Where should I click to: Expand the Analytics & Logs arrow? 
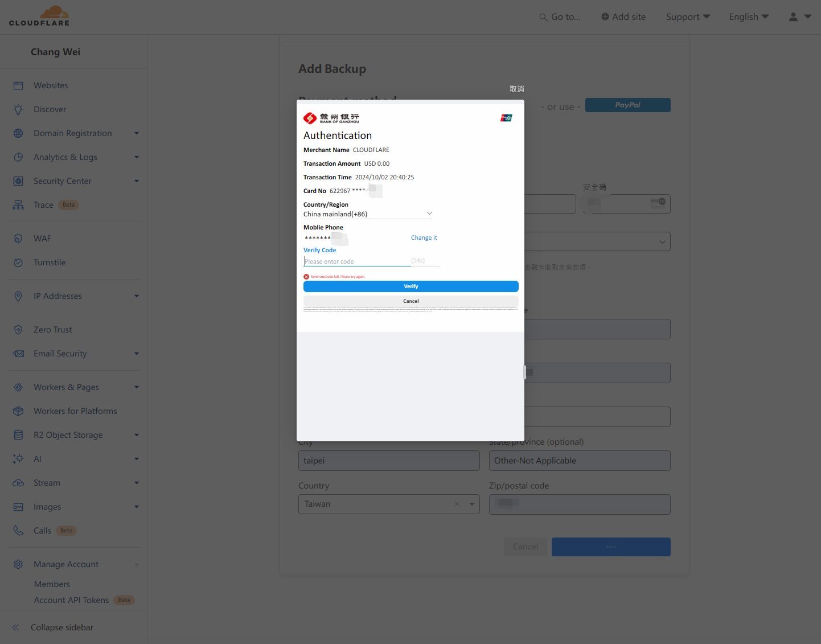click(137, 157)
